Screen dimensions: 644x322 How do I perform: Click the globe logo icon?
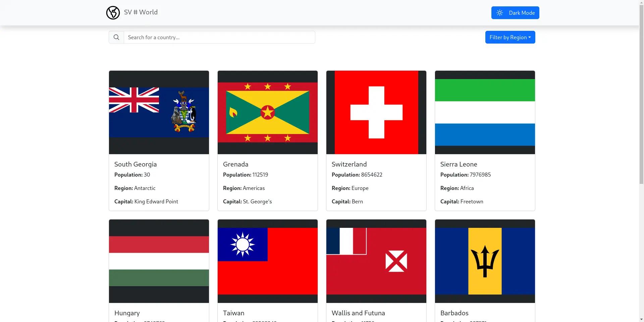pyautogui.click(x=113, y=13)
